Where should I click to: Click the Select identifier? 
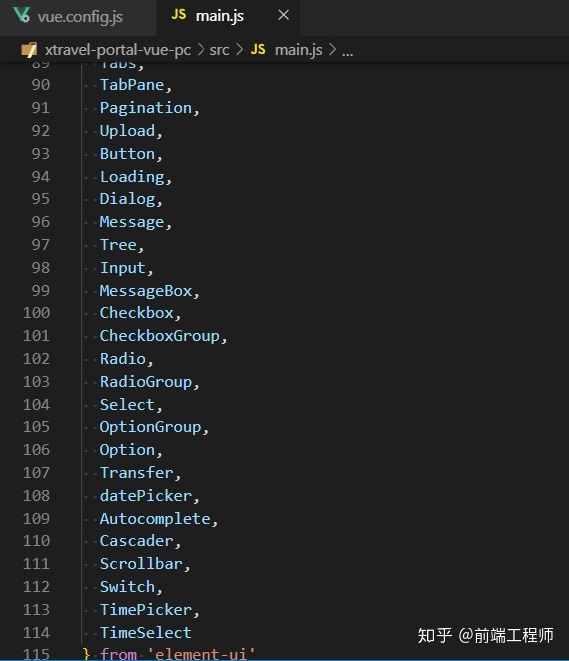[x=127, y=405]
